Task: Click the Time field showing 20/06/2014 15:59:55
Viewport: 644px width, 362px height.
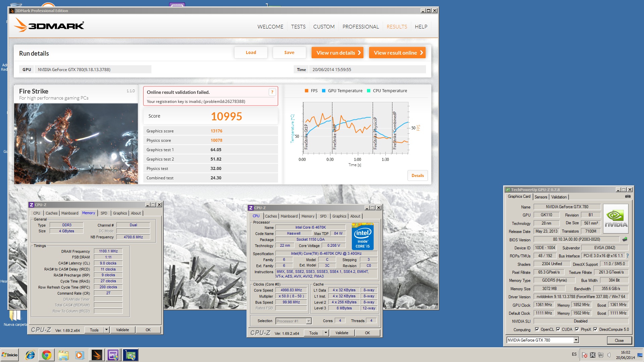Action: (368, 70)
